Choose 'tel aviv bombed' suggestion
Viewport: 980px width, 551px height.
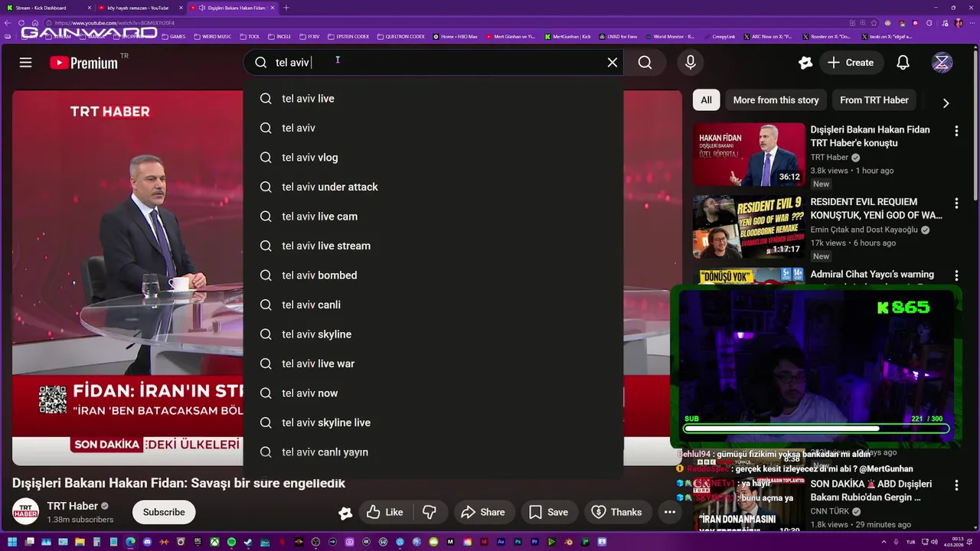click(433, 275)
